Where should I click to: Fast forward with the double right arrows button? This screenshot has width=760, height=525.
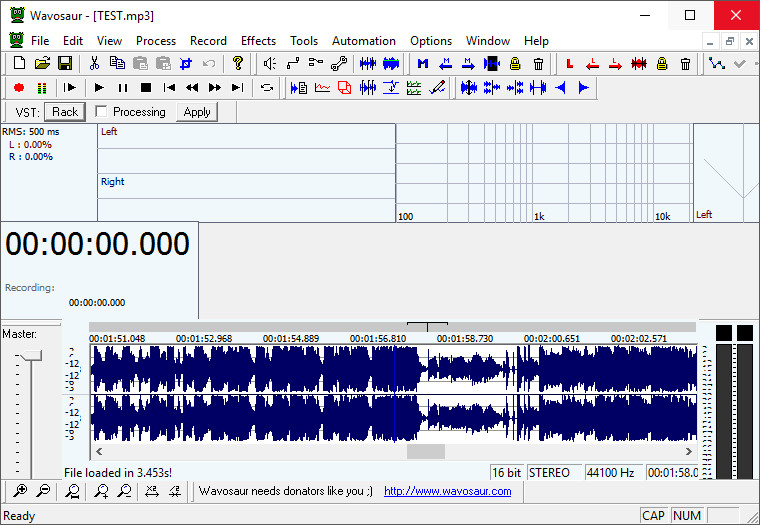click(215, 88)
